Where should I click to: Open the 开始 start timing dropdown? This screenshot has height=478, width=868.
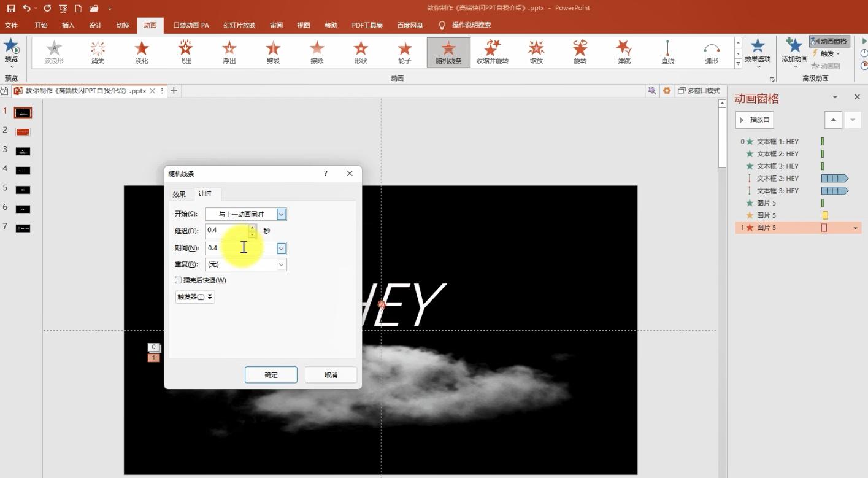point(281,214)
